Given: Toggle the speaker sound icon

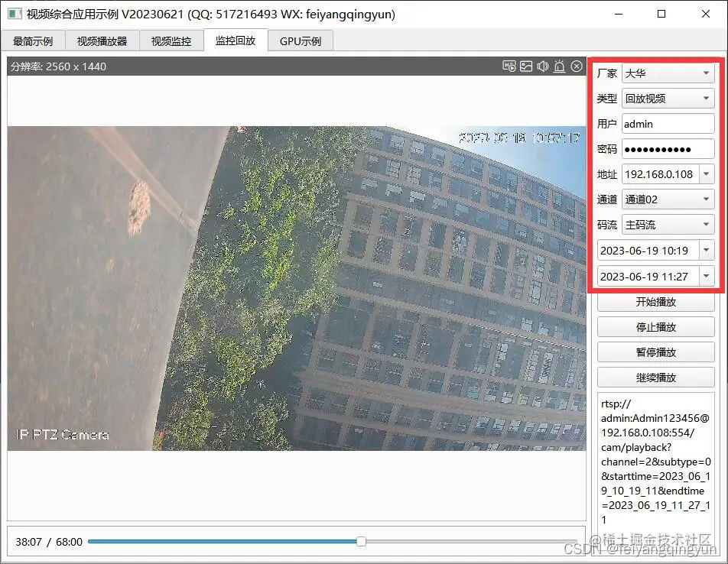Looking at the screenshot, I should coord(543,66).
